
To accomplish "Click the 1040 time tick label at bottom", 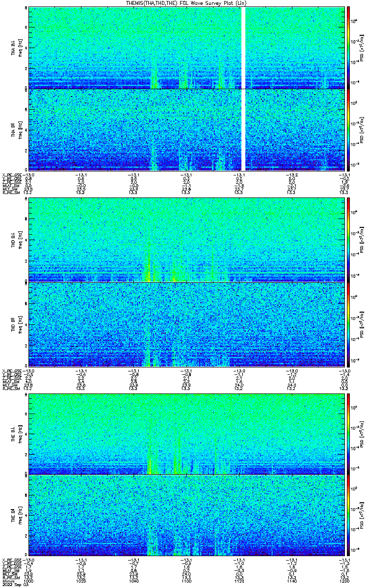I will 133,581.
